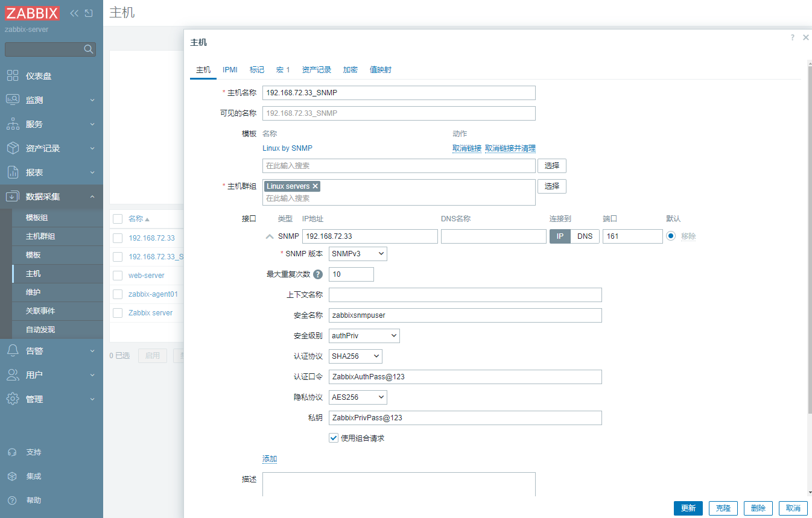Click the sidebar search magnifier icon
812x518 pixels.
tap(88, 49)
